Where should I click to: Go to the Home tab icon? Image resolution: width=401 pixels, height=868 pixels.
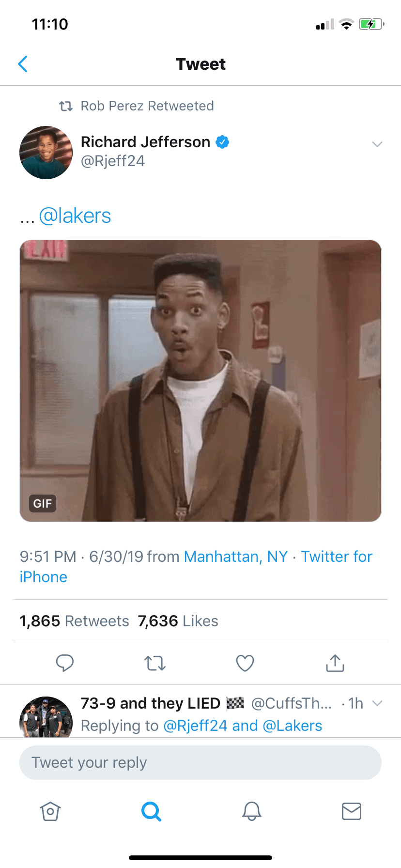(50, 811)
